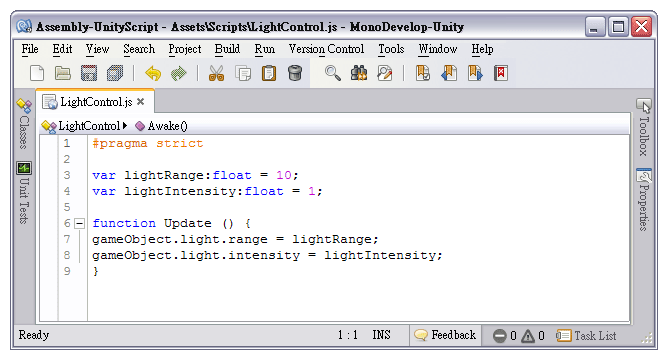This screenshot has height=360, width=668.
Task: Click the Open file folder icon
Action: [63, 73]
